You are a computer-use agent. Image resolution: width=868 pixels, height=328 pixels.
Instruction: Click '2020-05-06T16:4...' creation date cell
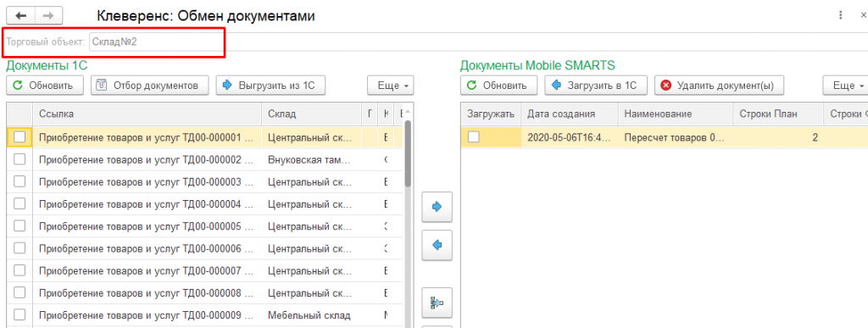[x=570, y=137]
